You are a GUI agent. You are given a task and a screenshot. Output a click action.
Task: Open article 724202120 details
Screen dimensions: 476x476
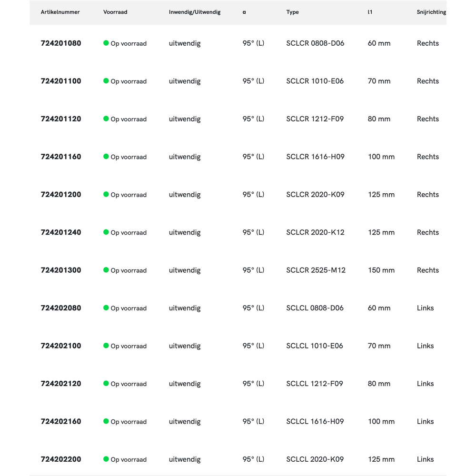[61, 384]
